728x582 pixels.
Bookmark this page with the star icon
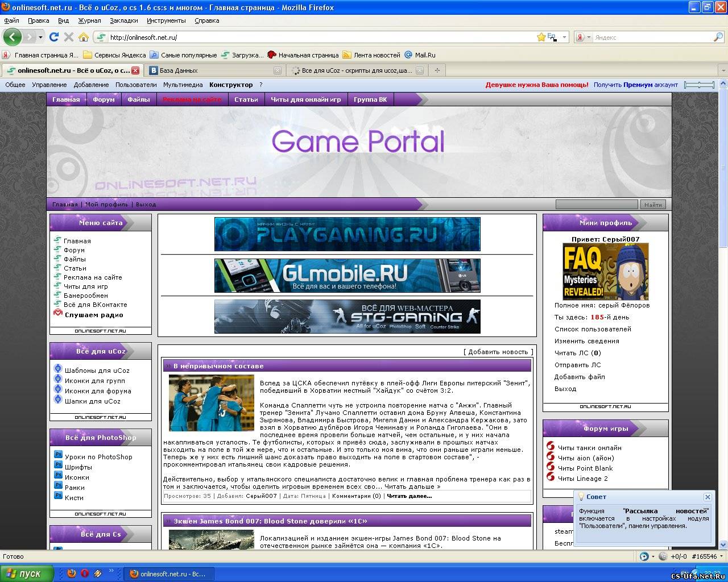tap(541, 37)
